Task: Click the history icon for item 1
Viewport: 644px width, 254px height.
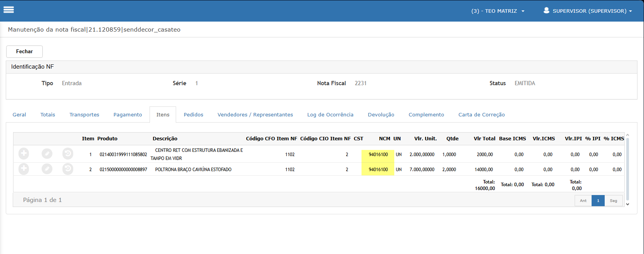Action: [x=68, y=154]
